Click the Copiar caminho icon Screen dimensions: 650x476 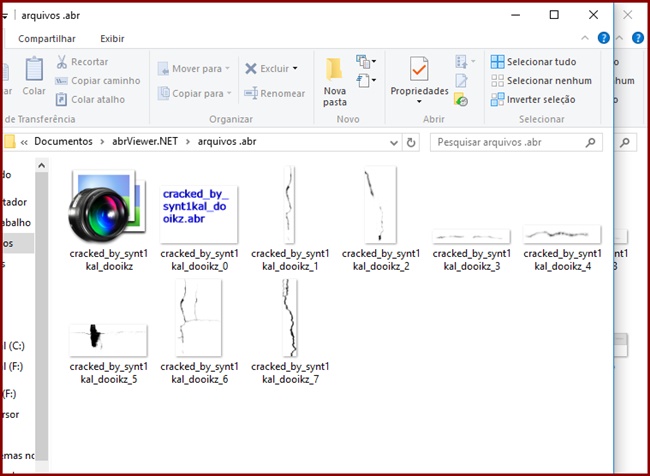(x=61, y=81)
